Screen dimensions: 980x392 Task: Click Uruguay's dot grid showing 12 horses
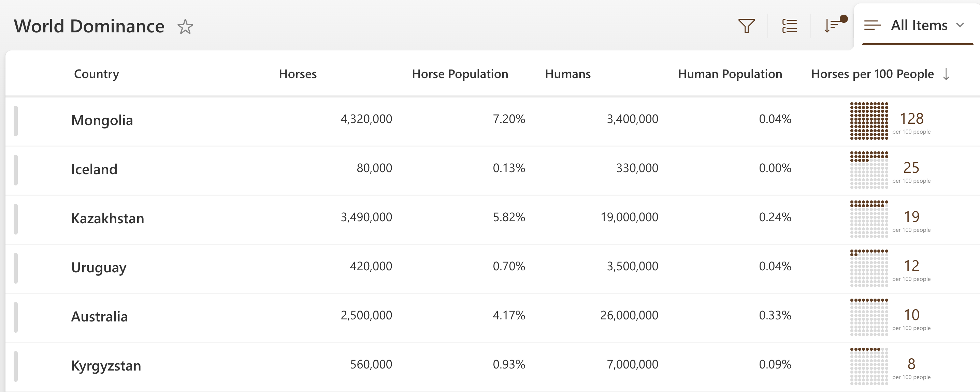(x=869, y=268)
